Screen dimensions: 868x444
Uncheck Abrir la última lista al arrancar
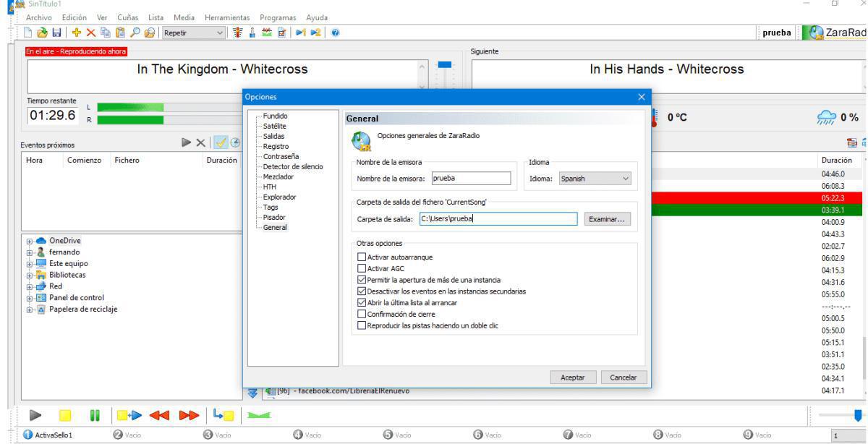tap(362, 302)
